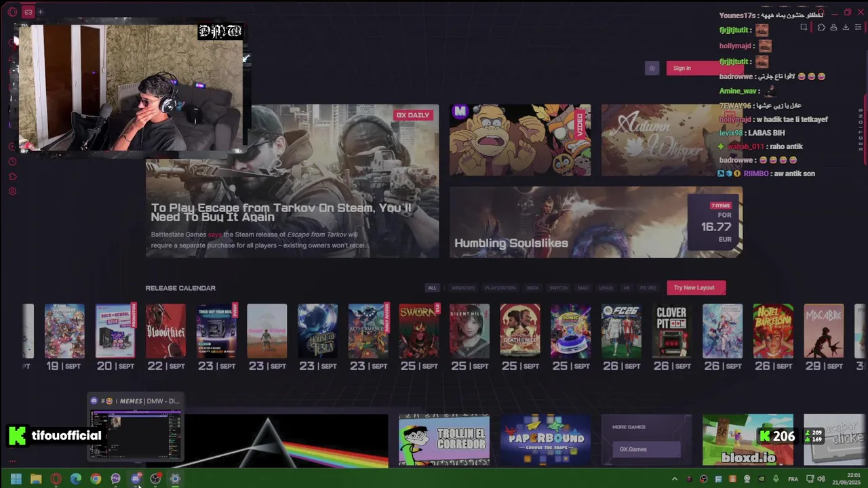
Task: Filter release calendar by MAC
Action: [x=583, y=288]
